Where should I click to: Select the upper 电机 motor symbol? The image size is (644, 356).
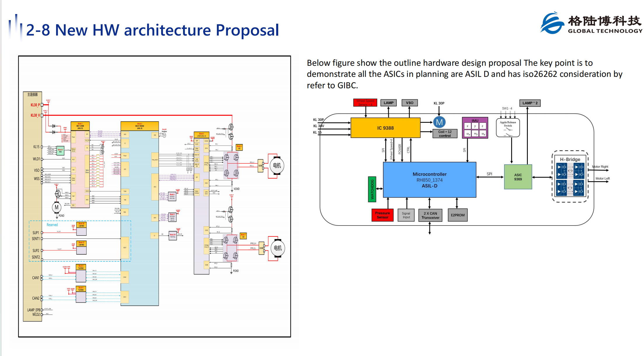click(277, 166)
